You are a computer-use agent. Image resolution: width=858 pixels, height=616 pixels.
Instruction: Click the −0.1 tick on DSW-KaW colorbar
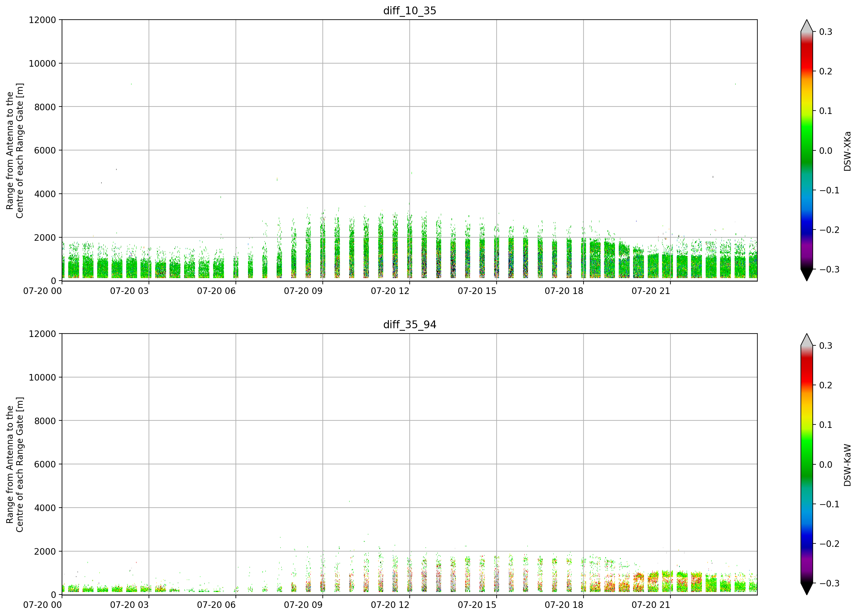pyautogui.click(x=829, y=505)
